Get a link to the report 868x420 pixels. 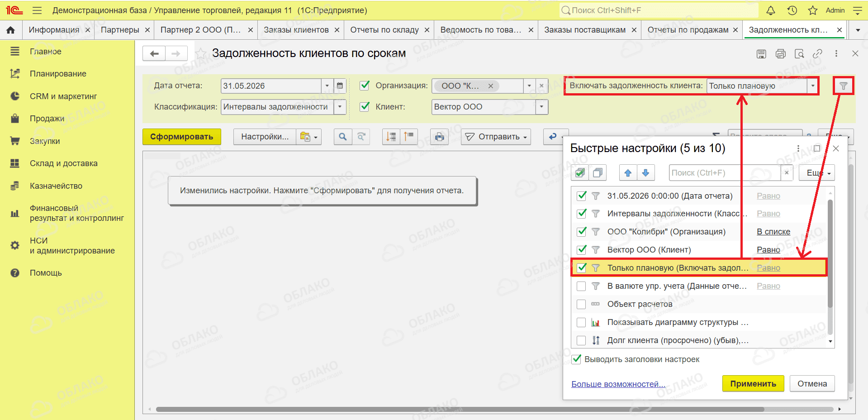pyautogui.click(x=817, y=54)
